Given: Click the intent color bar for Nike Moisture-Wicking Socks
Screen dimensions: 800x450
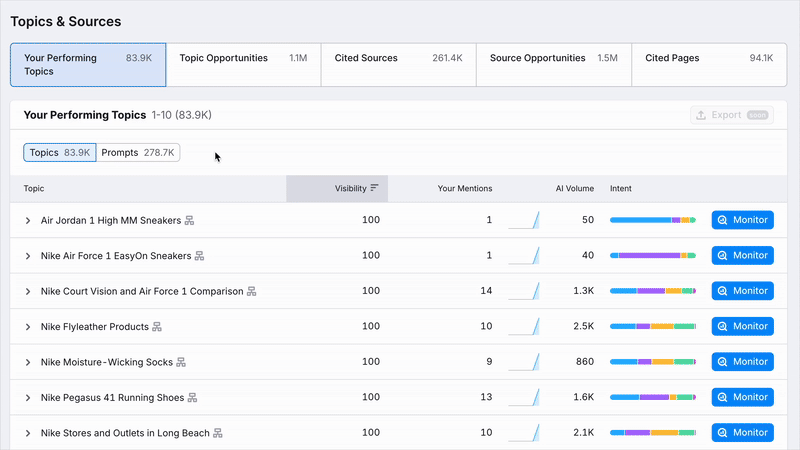Looking at the screenshot, I should [x=652, y=362].
